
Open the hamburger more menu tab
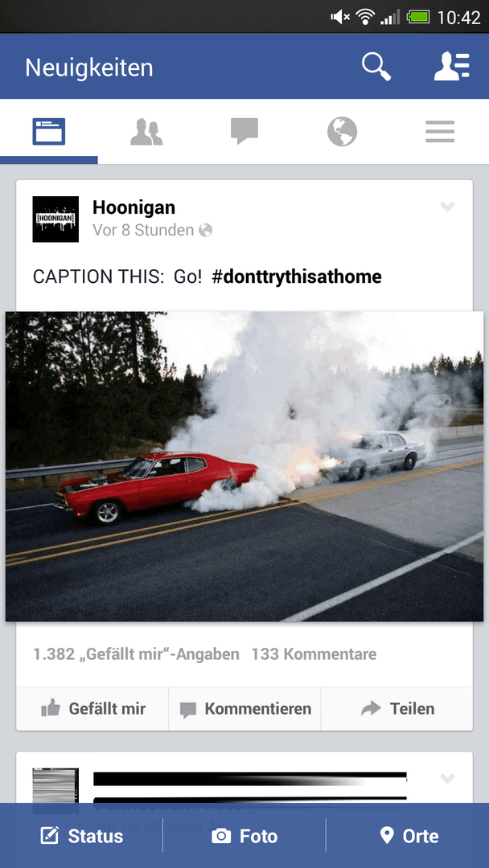pyautogui.click(x=440, y=132)
